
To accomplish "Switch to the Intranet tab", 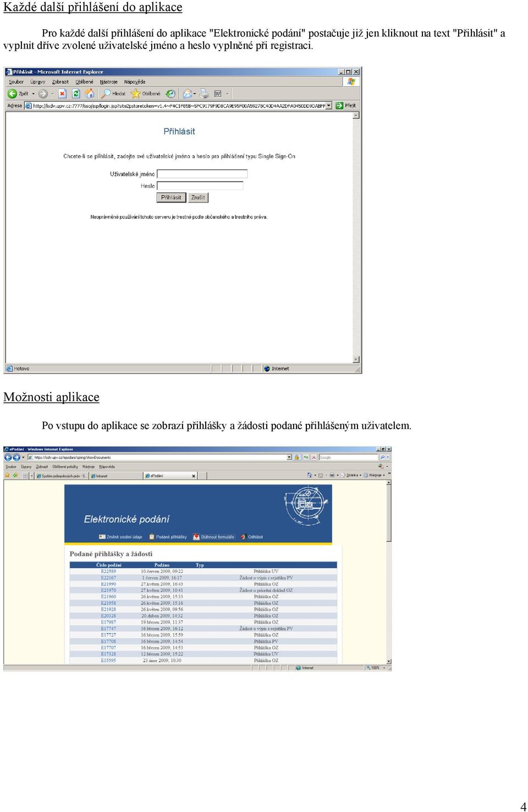I will pyautogui.click(x=116, y=476).
